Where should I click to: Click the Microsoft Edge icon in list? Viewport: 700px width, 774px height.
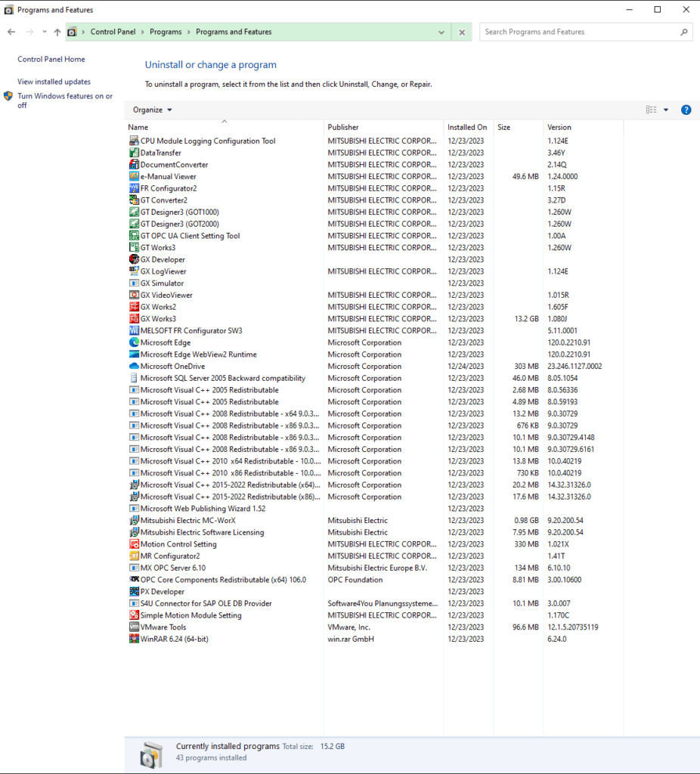coord(134,342)
